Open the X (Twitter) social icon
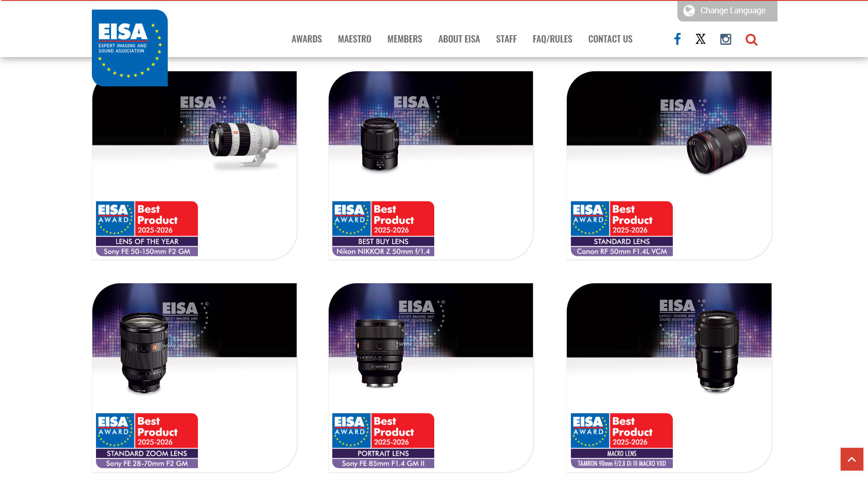 pyautogui.click(x=700, y=39)
